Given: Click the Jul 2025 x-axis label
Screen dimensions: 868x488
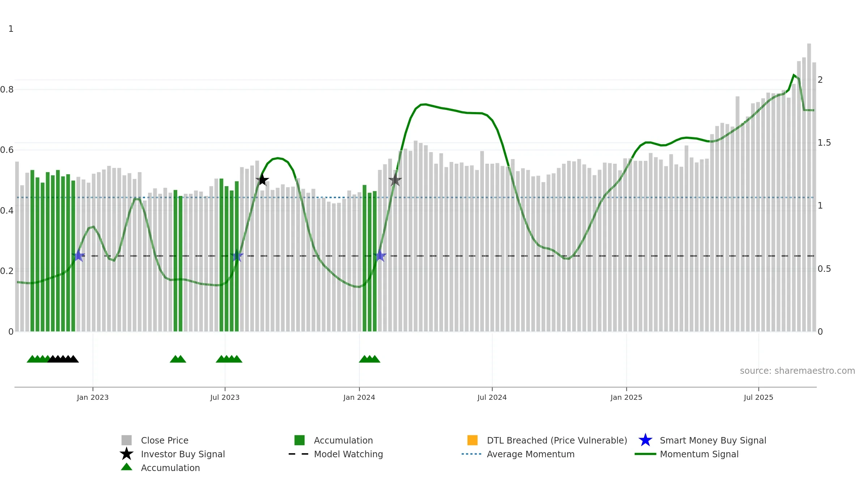Looking at the screenshot, I should point(758,397).
